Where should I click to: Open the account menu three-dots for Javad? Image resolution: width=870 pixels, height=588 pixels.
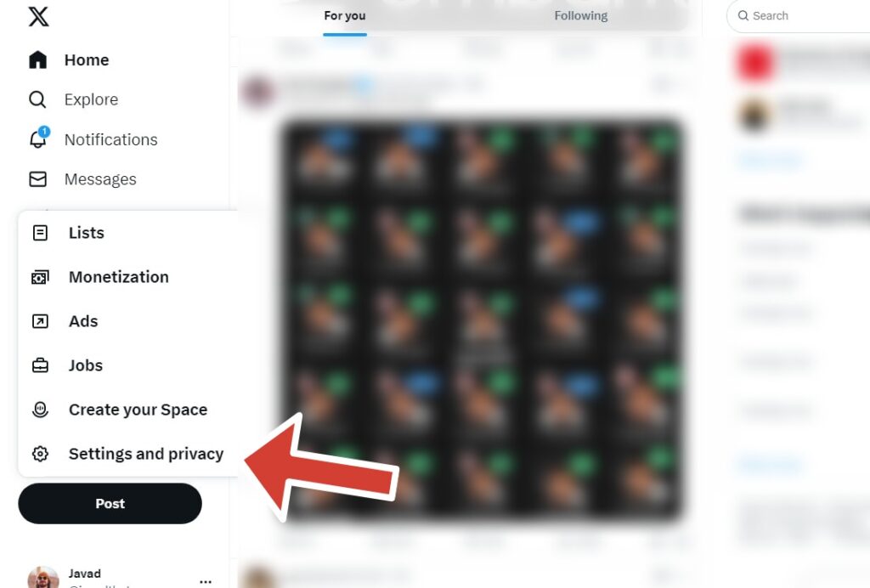coord(206,581)
